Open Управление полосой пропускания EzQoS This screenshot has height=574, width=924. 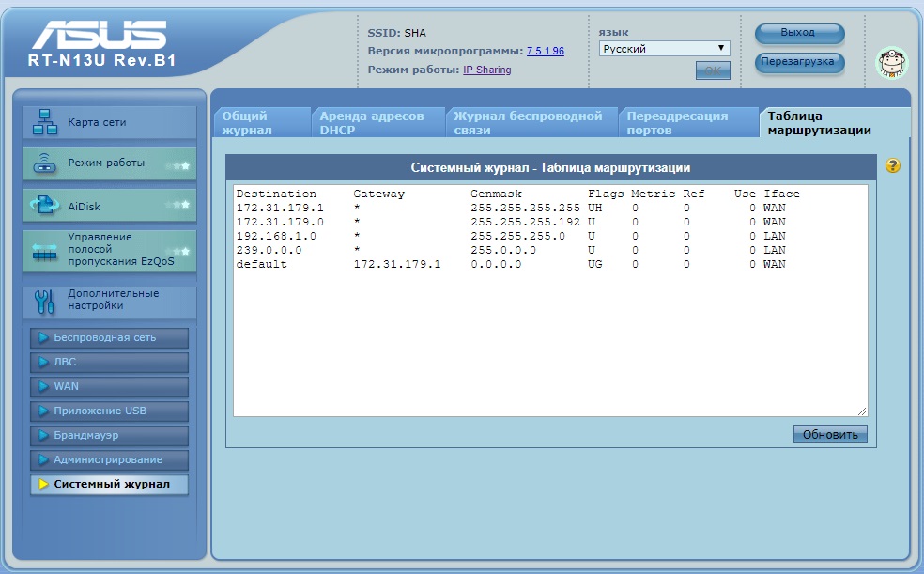tap(109, 250)
